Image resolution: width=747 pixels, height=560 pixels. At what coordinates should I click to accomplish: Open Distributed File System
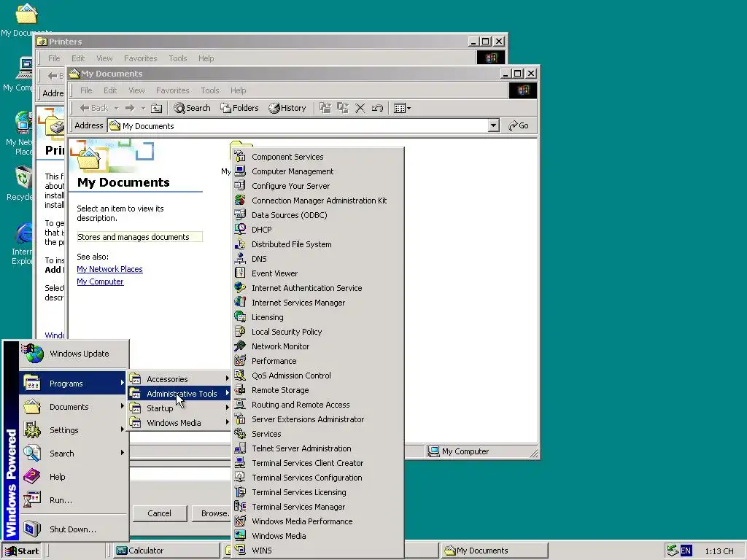(x=318, y=244)
